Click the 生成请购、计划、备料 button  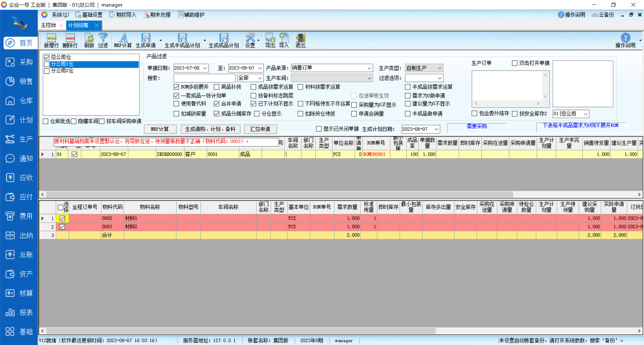click(210, 129)
